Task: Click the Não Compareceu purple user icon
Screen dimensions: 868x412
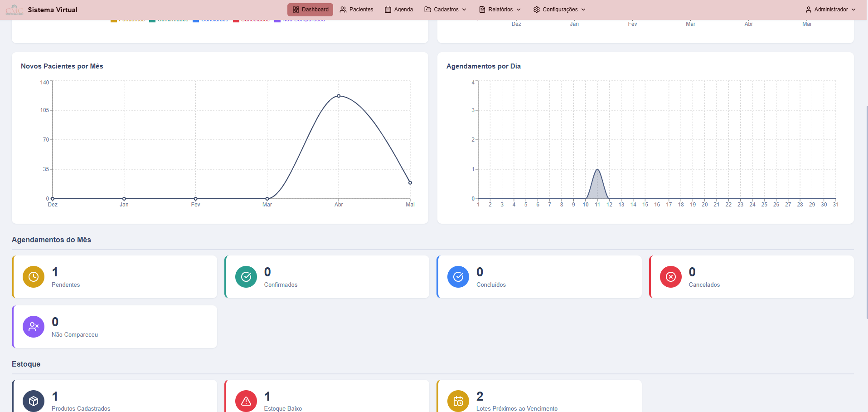Action: (x=34, y=327)
